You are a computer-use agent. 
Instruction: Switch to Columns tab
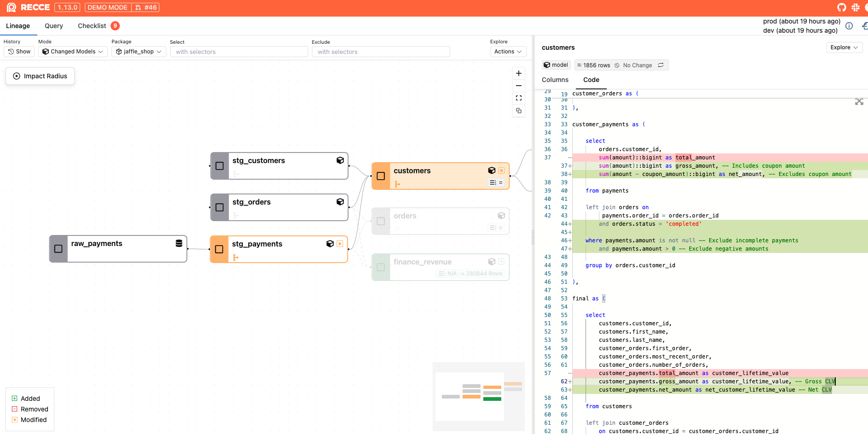click(555, 80)
